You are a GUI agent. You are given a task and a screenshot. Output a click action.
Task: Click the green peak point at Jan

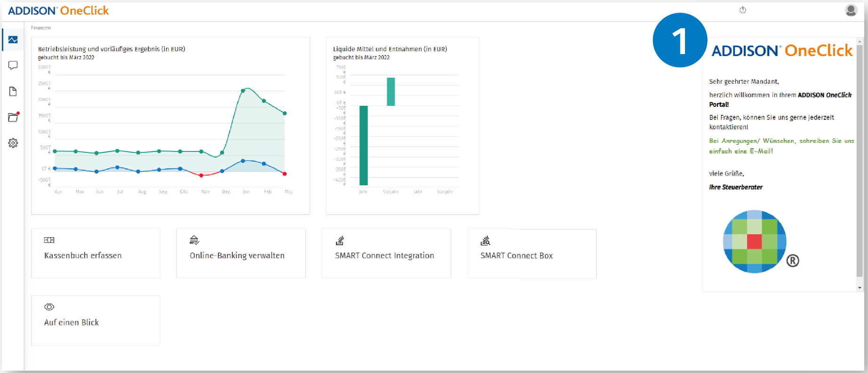(243, 90)
